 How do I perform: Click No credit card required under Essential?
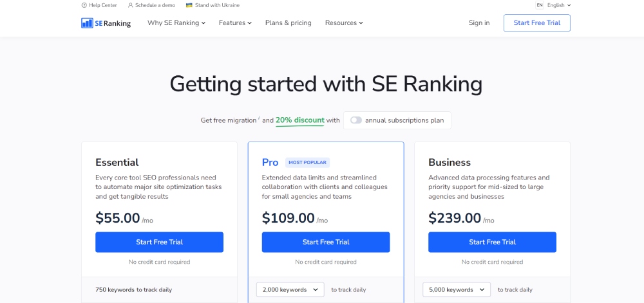point(159,262)
